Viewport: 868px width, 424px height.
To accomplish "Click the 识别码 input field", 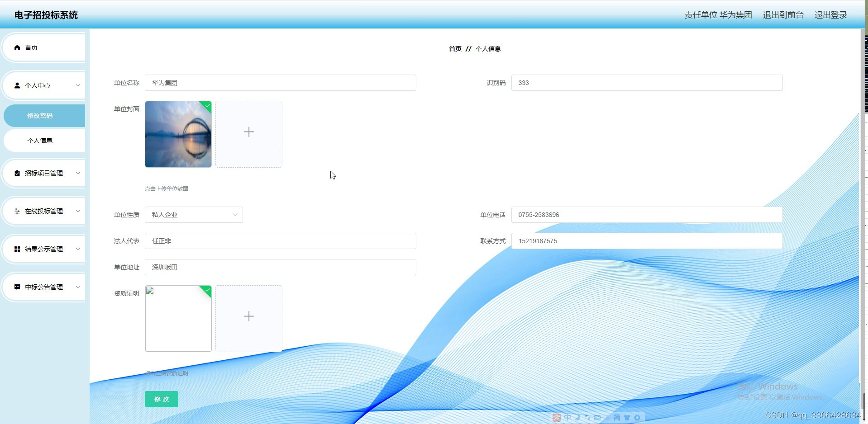I will tap(647, 83).
